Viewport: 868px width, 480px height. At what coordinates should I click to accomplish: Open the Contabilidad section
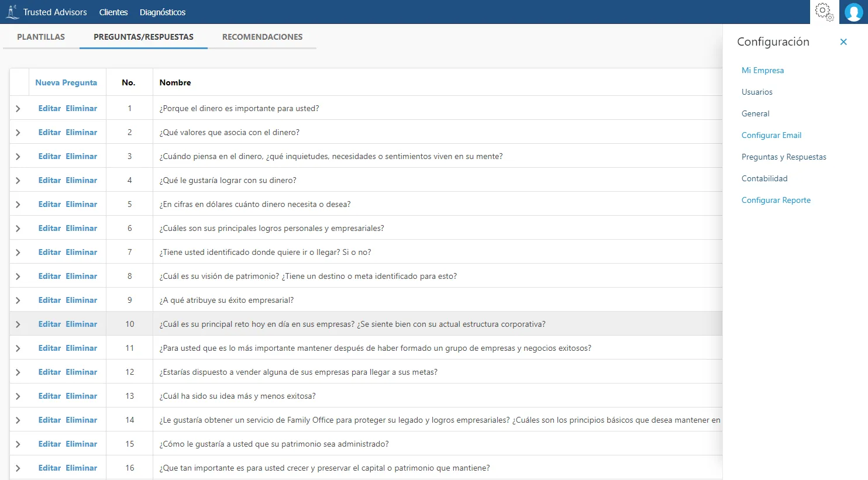(x=764, y=178)
